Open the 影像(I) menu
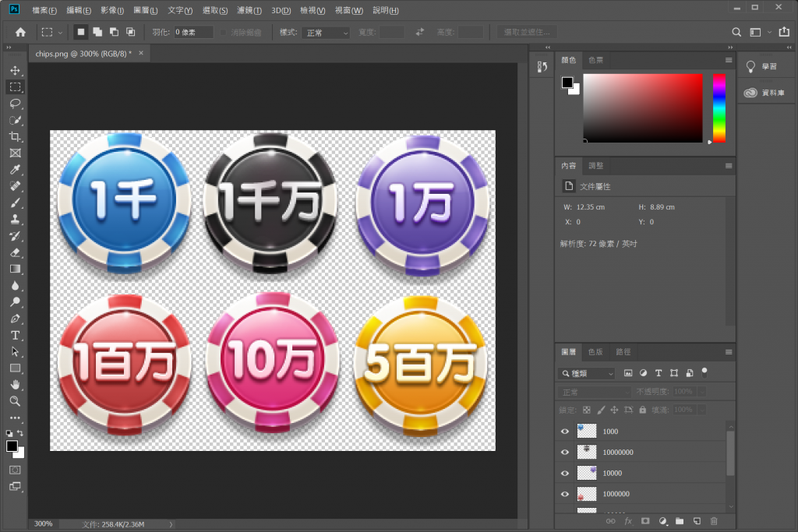The width and height of the screenshot is (798, 532). pyautogui.click(x=112, y=10)
